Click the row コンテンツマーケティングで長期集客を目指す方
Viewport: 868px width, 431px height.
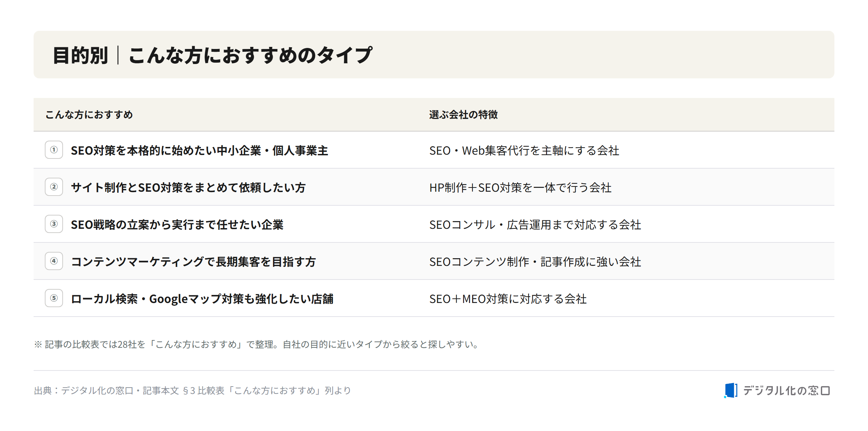click(434, 261)
